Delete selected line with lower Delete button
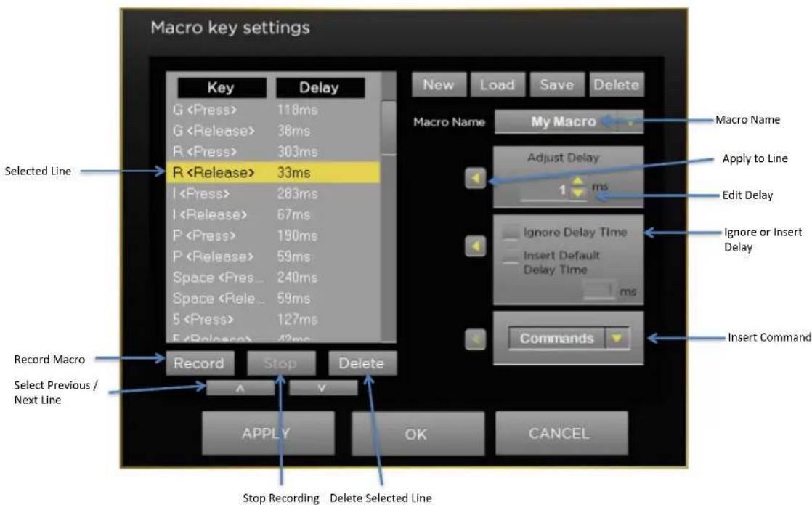This screenshot has width=812, height=505. [x=362, y=363]
